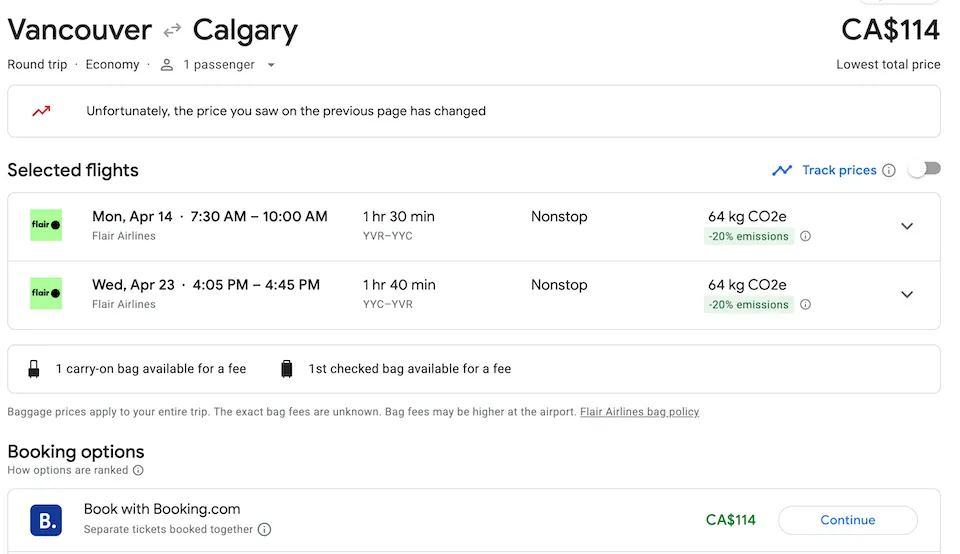This screenshot has width=960, height=554.
Task: Click the swap arrows between Vancouver and Calgary
Action: click(x=172, y=31)
